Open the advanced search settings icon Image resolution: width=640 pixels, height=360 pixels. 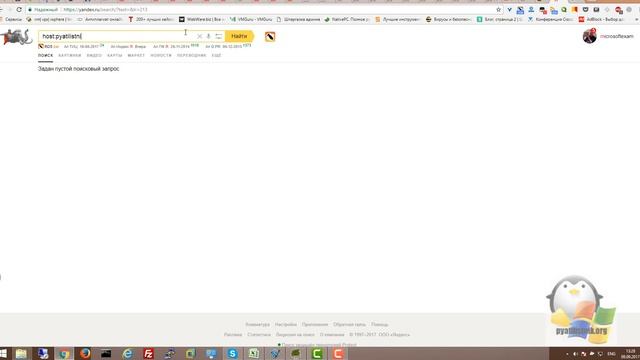click(x=218, y=36)
